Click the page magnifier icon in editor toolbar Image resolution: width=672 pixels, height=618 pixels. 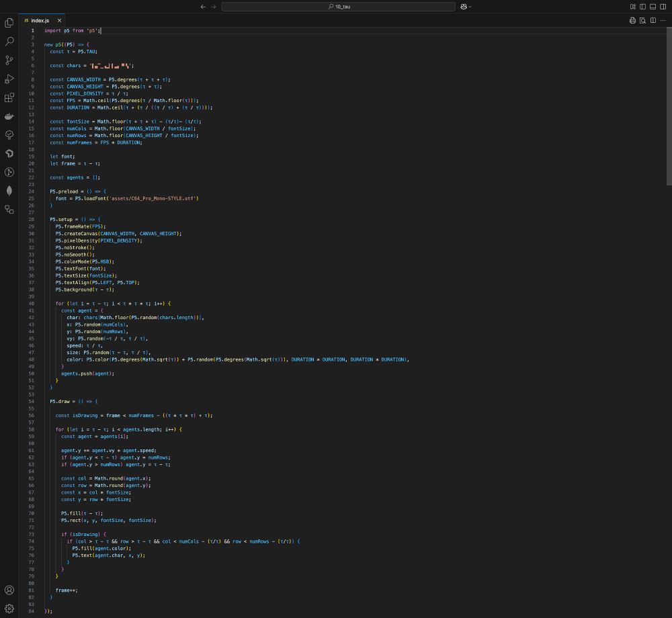[x=643, y=20]
